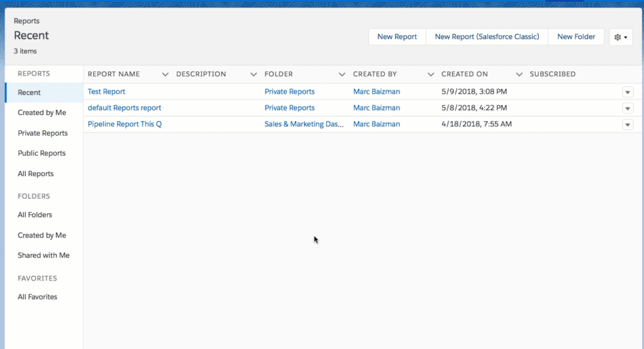Sort by the Subscribed column header
Image resolution: width=644 pixels, height=349 pixels.
point(552,74)
